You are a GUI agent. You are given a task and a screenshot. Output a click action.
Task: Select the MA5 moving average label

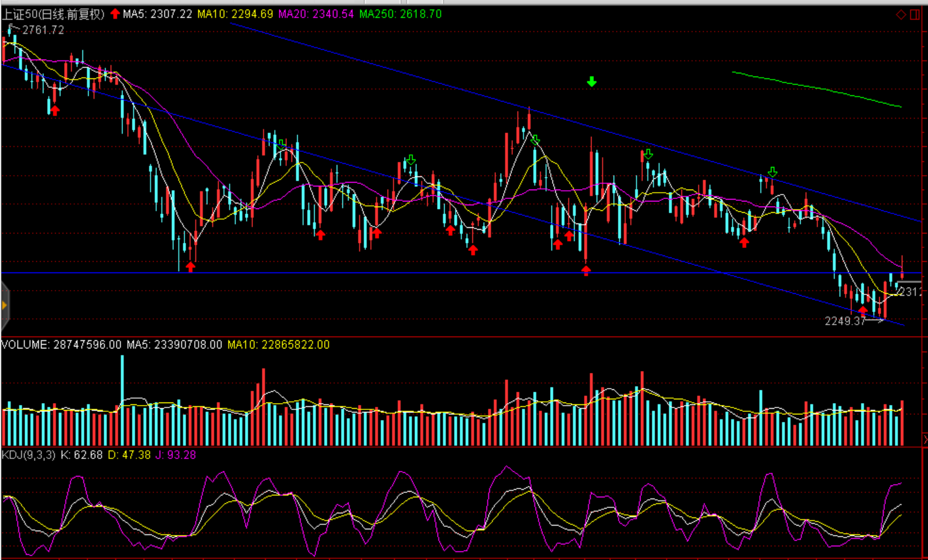coord(157,14)
